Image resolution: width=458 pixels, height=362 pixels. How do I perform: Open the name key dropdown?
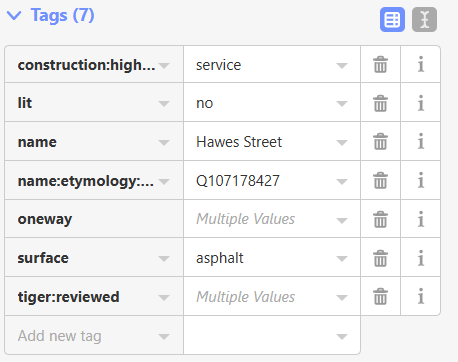164,143
